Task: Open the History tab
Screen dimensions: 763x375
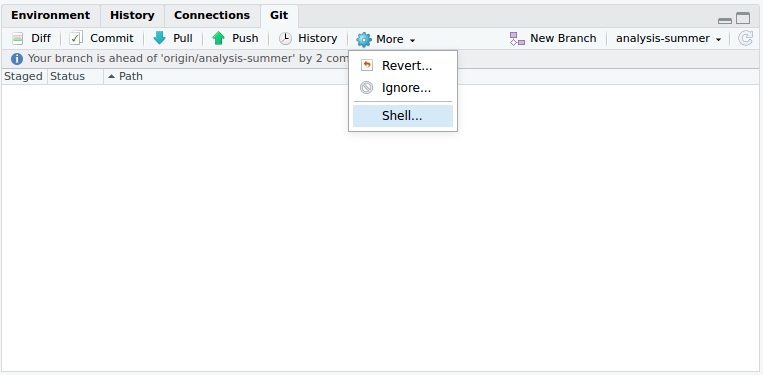Action: tap(132, 16)
